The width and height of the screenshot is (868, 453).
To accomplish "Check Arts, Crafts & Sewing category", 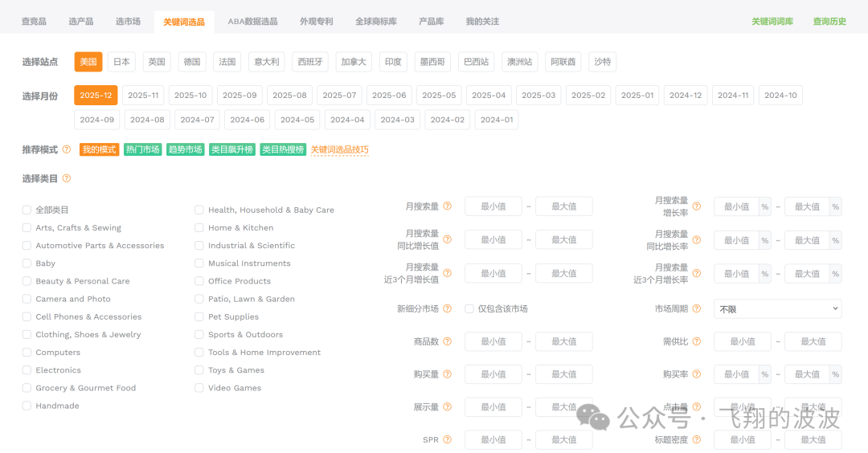I will point(27,227).
